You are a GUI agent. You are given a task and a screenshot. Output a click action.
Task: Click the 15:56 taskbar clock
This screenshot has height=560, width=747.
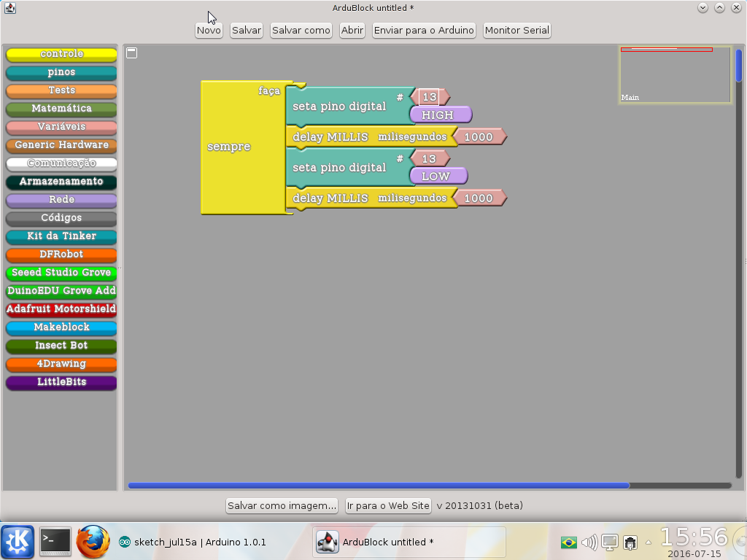click(x=694, y=537)
